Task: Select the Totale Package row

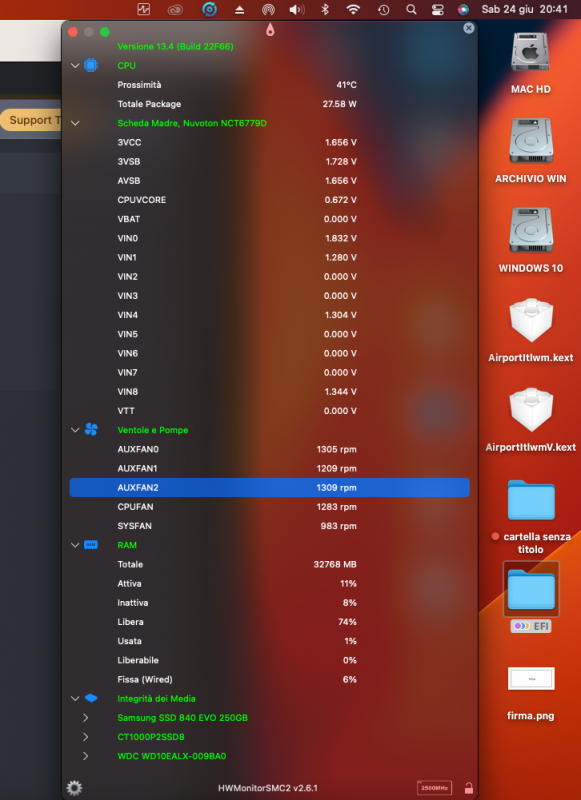Action: coord(269,104)
